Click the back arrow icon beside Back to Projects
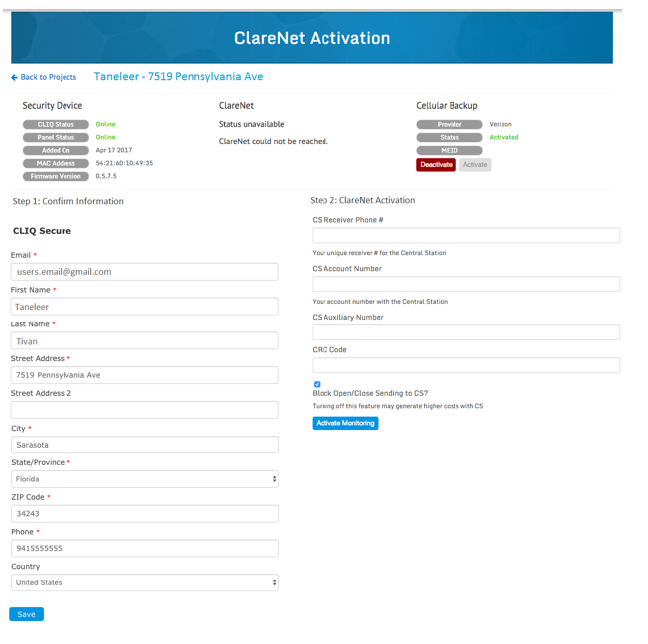648x644 pixels. (x=15, y=77)
